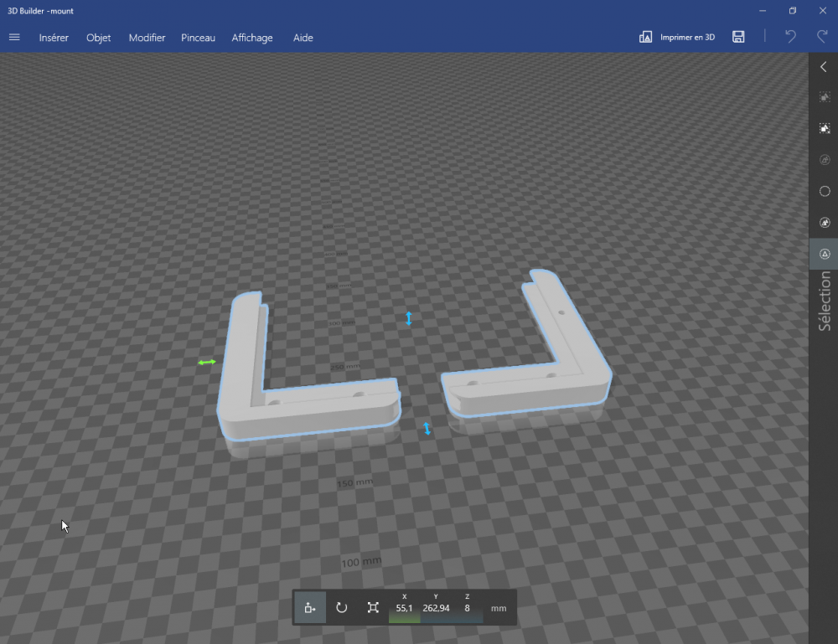838x644 pixels.
Task: Open the Objet menu
Action: coord(98,38)
